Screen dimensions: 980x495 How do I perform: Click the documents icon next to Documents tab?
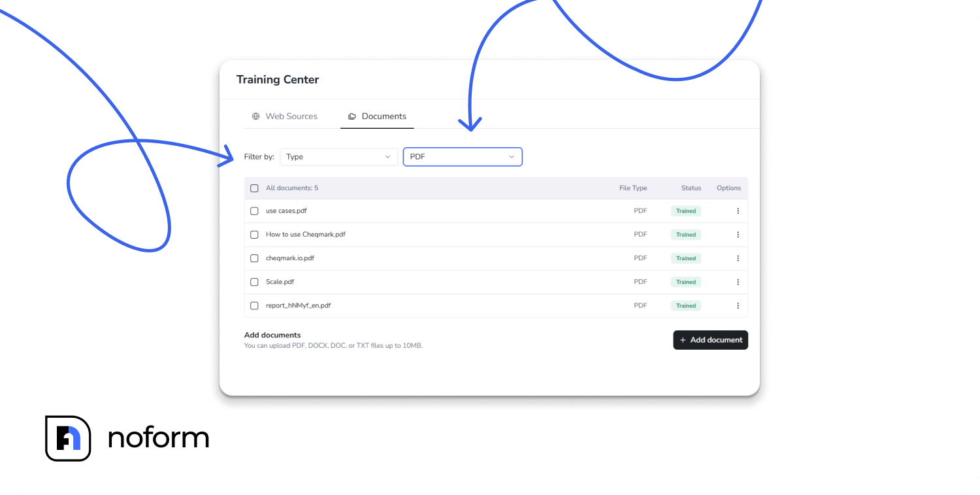[352, 116]
